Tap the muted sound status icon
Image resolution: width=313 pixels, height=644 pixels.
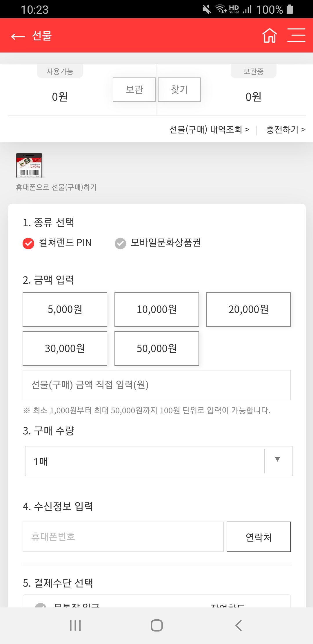207,9
